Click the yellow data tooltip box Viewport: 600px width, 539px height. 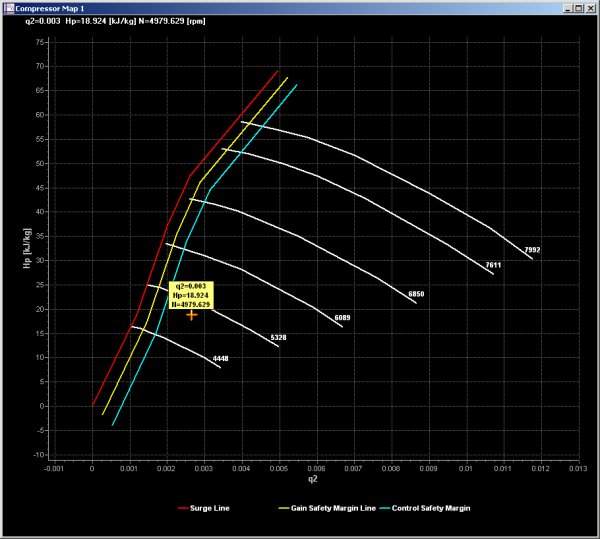[x=191, y=295]
